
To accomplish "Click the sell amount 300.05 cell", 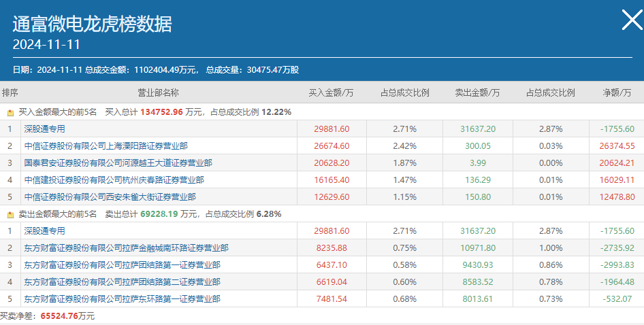I will pos(478,146).
